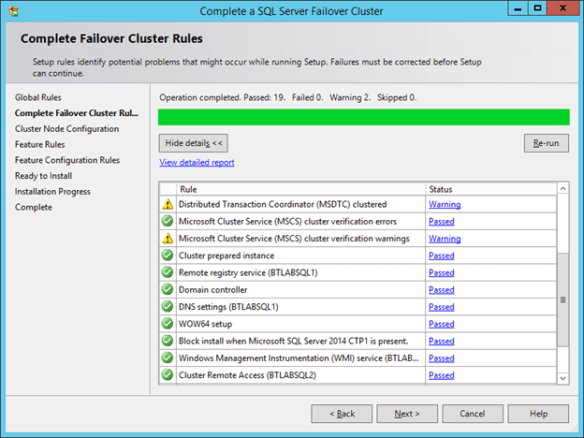584x438 pixels.
Task: Click the passed icon for Domain controller rule
Action: point(168,289)
